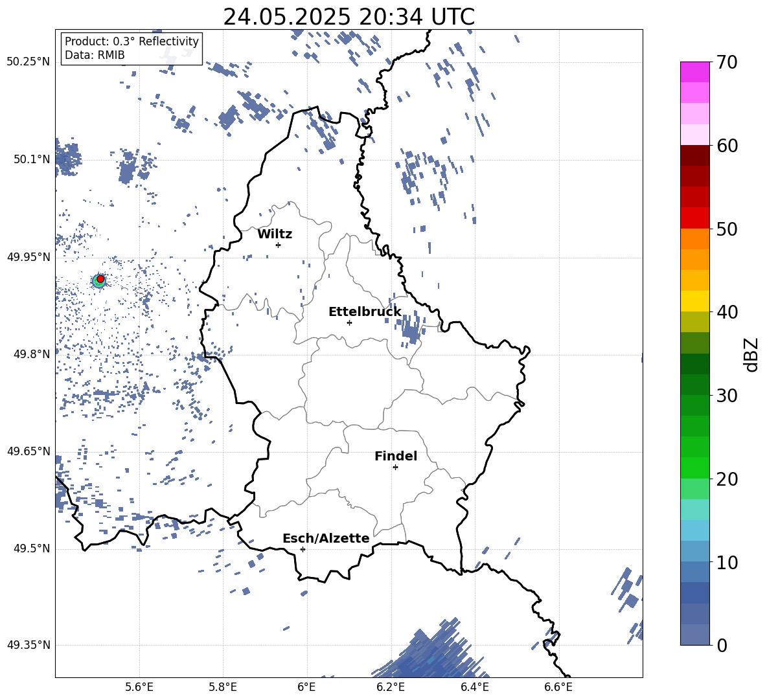
Task: Click the colorbar tick label 30
Action: (727, 396)
